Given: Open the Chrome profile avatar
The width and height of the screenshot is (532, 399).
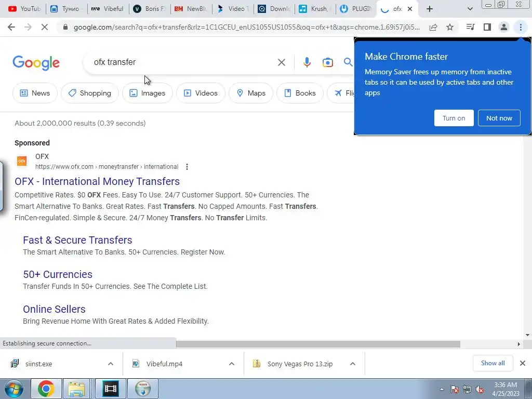Looking at the screenshot, I should [x=504, y=27].
